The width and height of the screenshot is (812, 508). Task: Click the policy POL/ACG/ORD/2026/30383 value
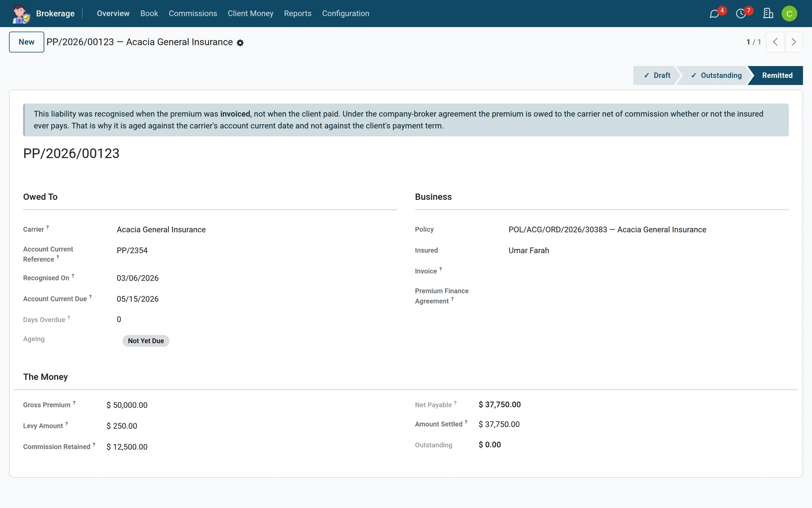tap(607, 229)
